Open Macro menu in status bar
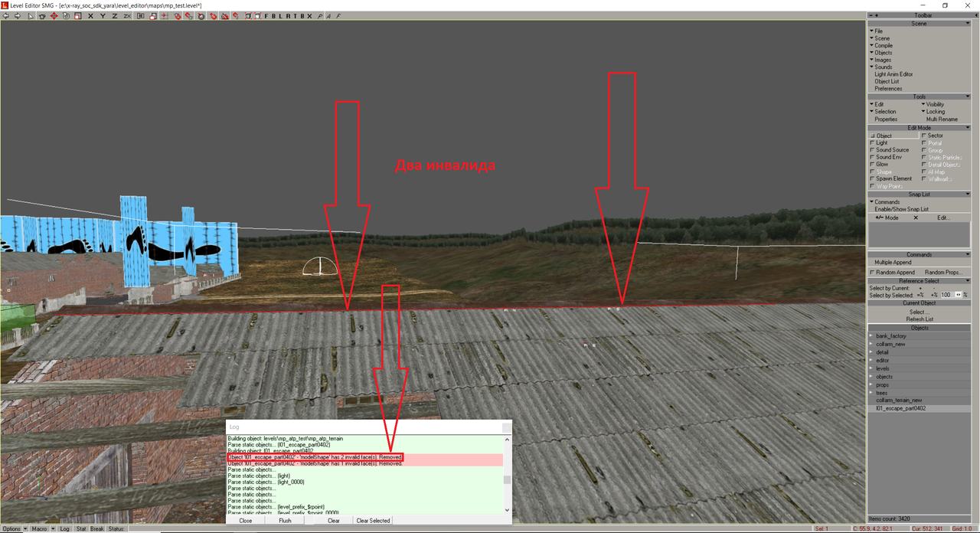 click(41, 529)
